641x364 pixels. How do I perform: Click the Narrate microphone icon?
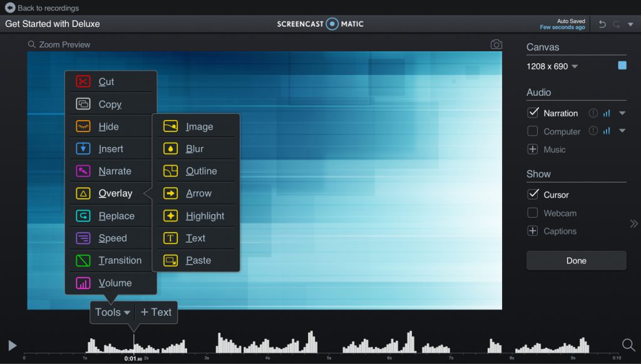83,171
